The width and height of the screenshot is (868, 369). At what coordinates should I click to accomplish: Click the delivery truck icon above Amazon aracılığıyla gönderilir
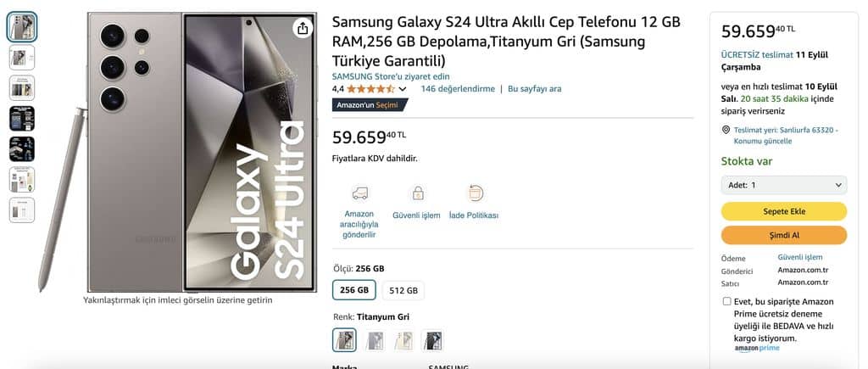pyautogui.click(x=359, y=193)
